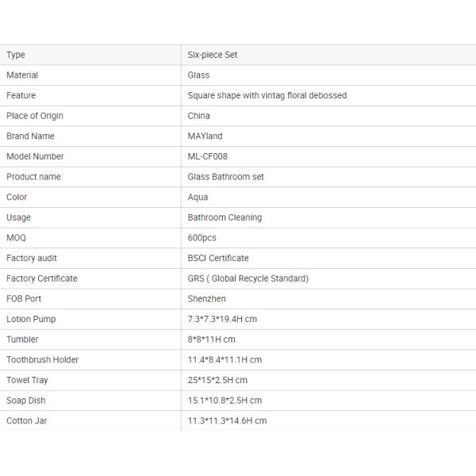Click the 'Aqua' color value

pyautogui.click(x=196, y=197)
